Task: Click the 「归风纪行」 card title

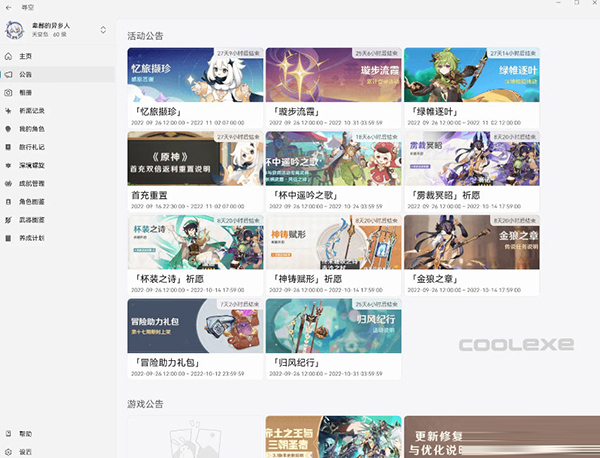Action: click(x=295, y=362)
